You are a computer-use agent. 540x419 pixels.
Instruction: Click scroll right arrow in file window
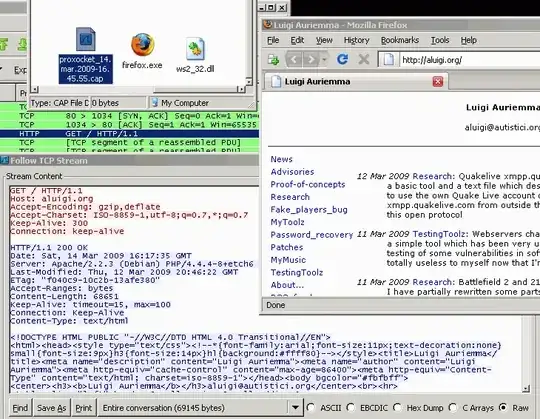(x=241, y=90)
